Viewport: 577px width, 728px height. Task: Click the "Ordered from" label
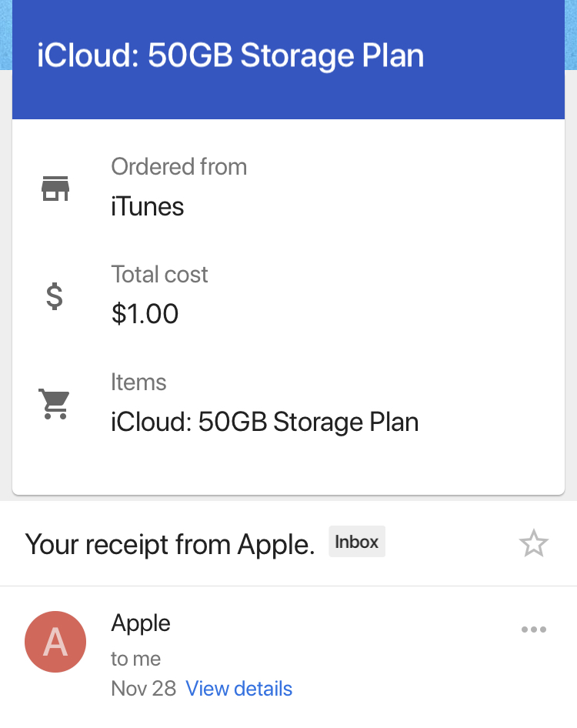[178, 166]
